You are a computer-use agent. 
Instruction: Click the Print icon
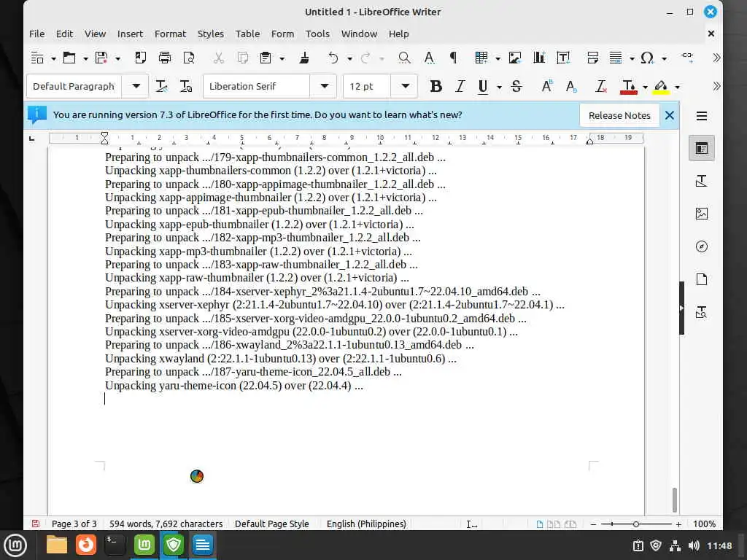pos(165,58)
